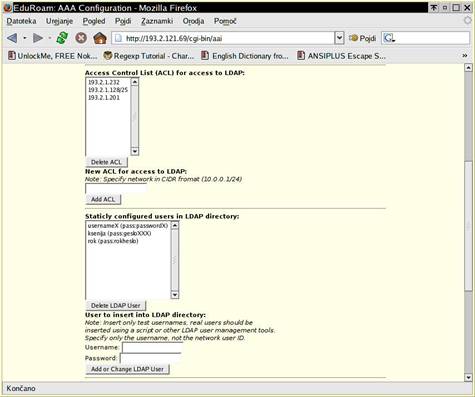Select ksenja entry in LDAP users list

click(119, 233)
